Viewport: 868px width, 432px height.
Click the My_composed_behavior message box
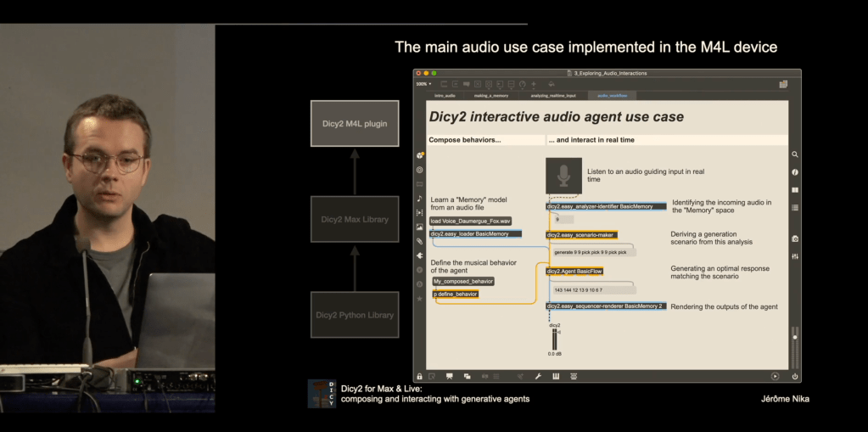[x=462, y=281]
